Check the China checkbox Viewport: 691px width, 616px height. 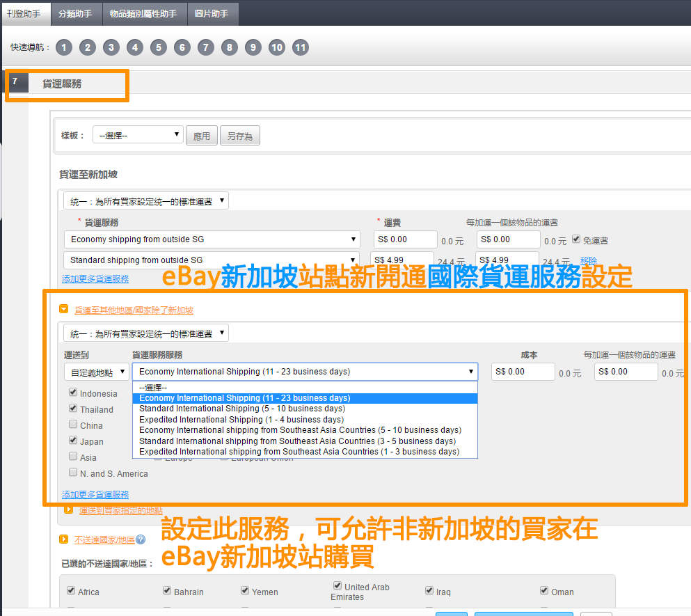pos(73,424)
